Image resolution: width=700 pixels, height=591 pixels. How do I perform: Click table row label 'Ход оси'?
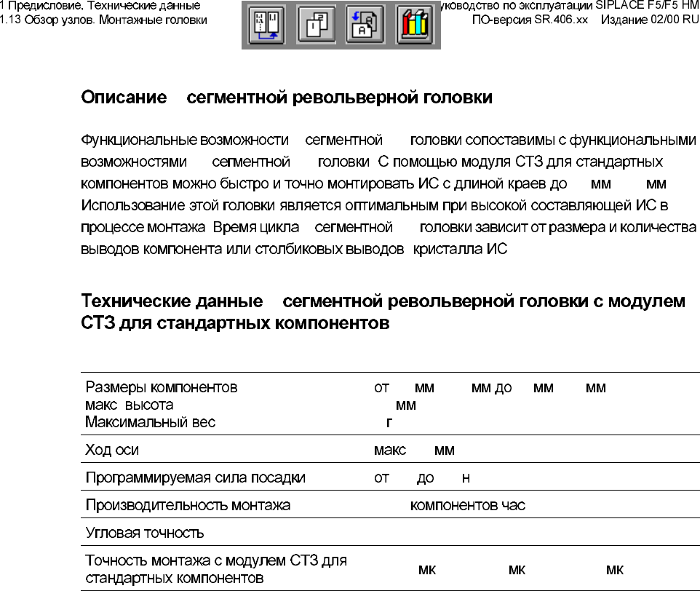(x=112, y=450)
